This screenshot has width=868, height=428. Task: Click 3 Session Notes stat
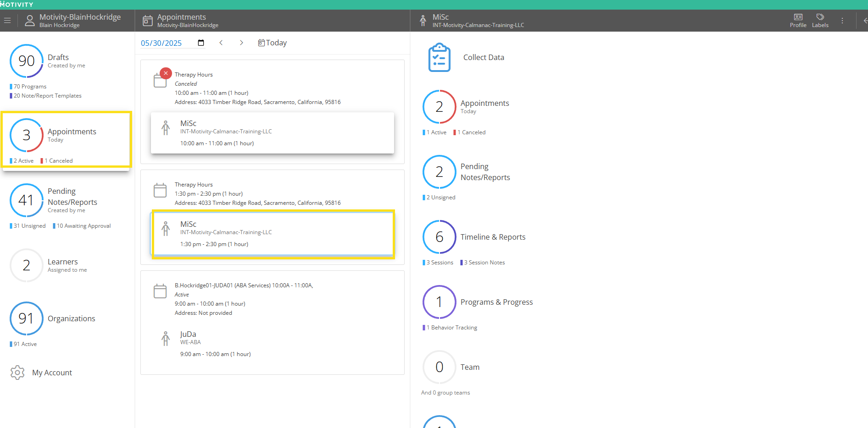483,263
